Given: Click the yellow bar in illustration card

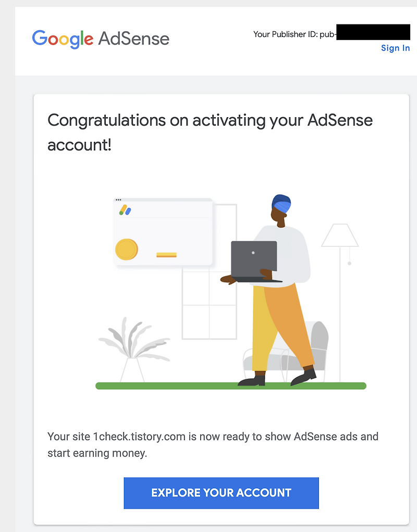Looking at the screenshot, I should (166, 255).
